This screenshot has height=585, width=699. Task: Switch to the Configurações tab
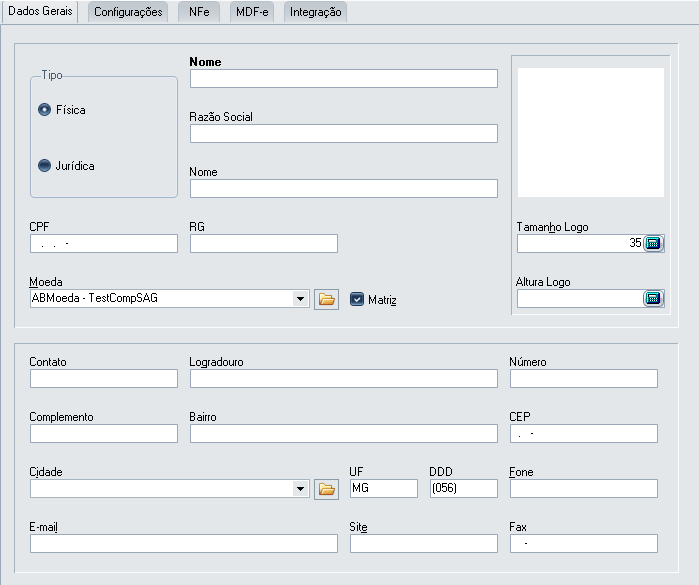pyautogui.click(x=128, y=12)
